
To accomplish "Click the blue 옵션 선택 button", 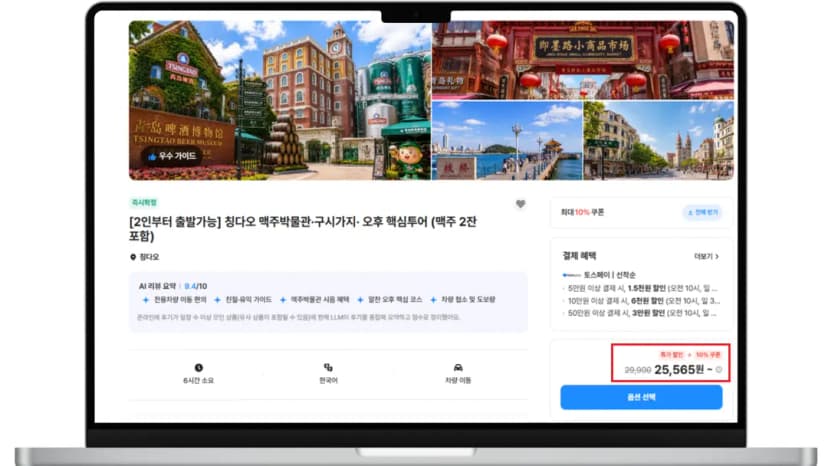I will [641, 397].
